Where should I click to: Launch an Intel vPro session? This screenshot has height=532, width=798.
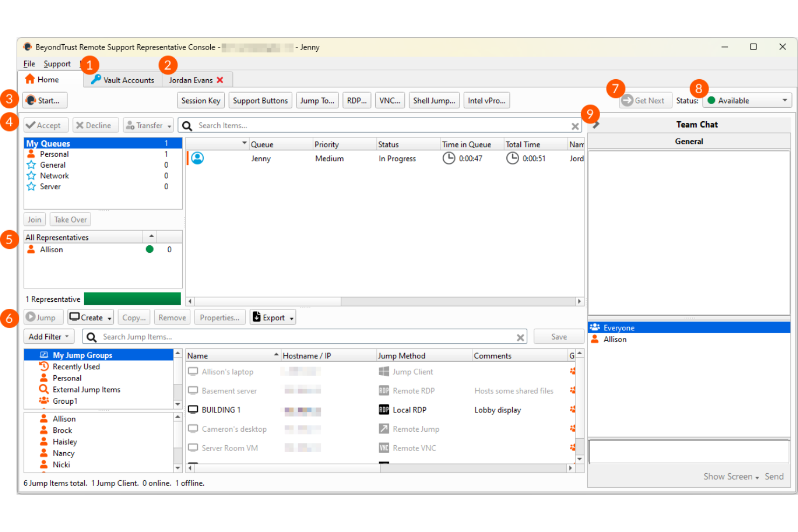click(486, 100)
